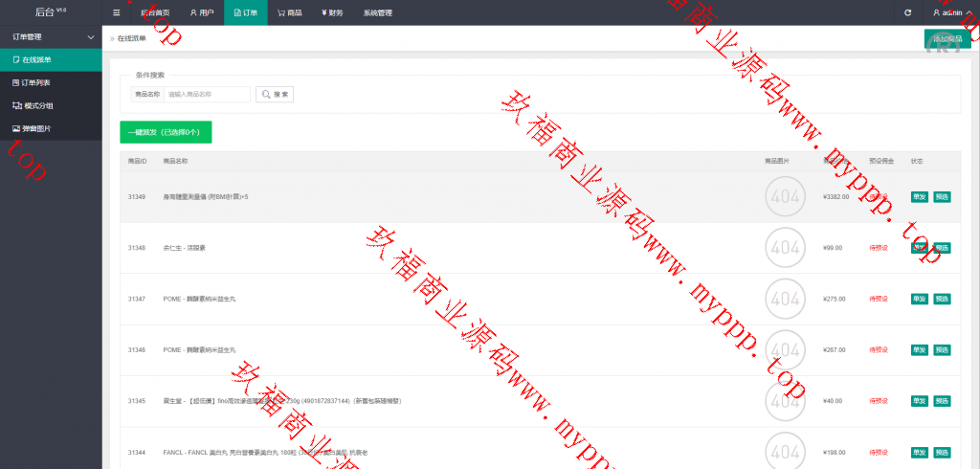The height and width of the screenshot is (469, 980).
Task: Click the 添加商品 button
Action: [x=947, y=39]
